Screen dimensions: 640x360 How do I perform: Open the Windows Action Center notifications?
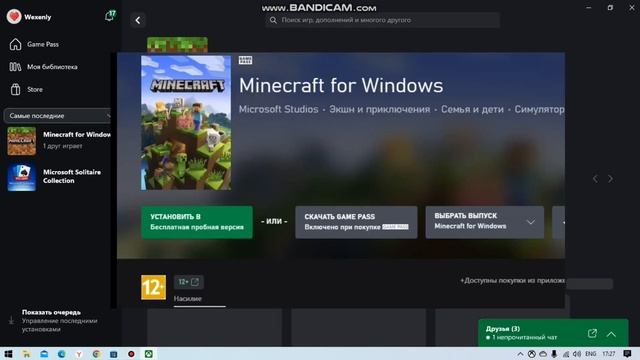pos(627,354)
